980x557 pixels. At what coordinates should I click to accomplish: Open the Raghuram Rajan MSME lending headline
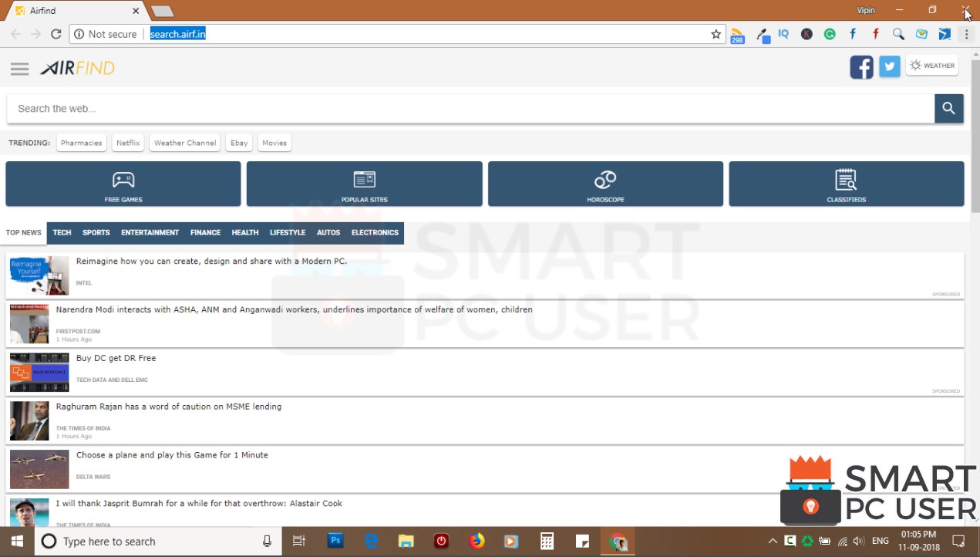pos(169,407)
